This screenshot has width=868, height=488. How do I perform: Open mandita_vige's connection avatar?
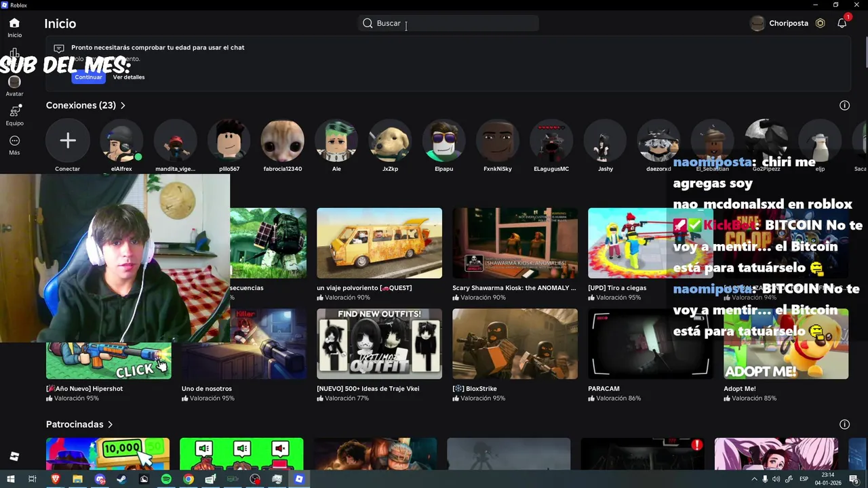(x=175, y=141)
